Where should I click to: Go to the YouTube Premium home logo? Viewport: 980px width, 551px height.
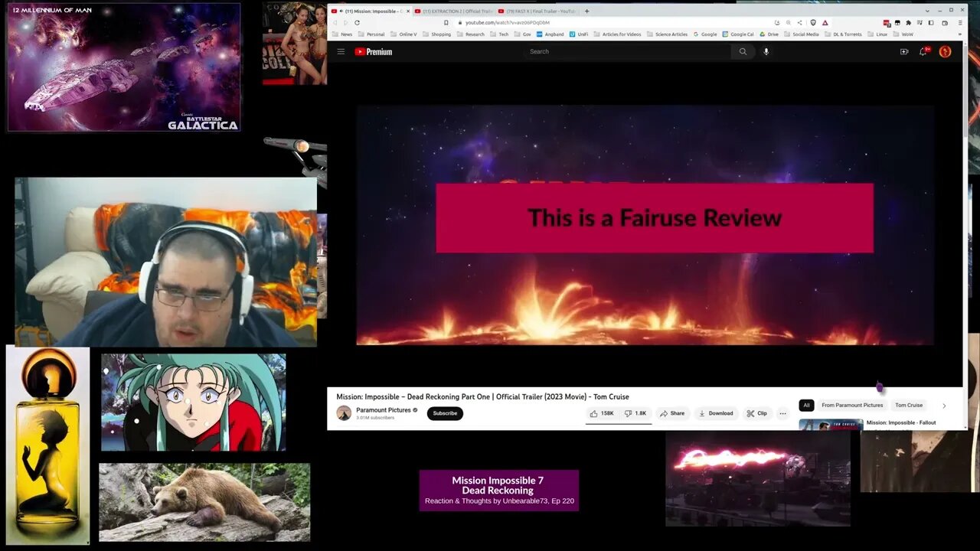coord(374,51)
